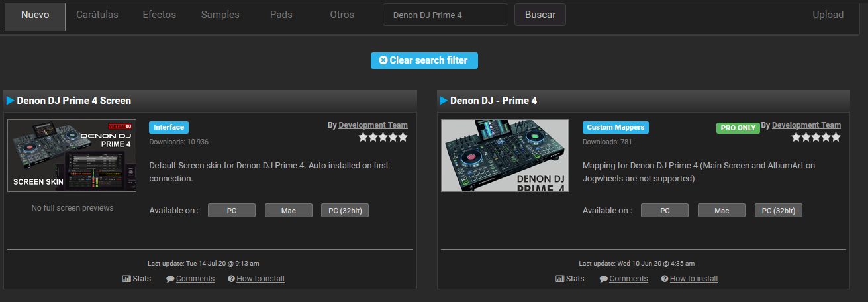View the Denon DJ Prime 4 mapper thumbnail
This screenshot has height=302, width=868.
[505, 156]
